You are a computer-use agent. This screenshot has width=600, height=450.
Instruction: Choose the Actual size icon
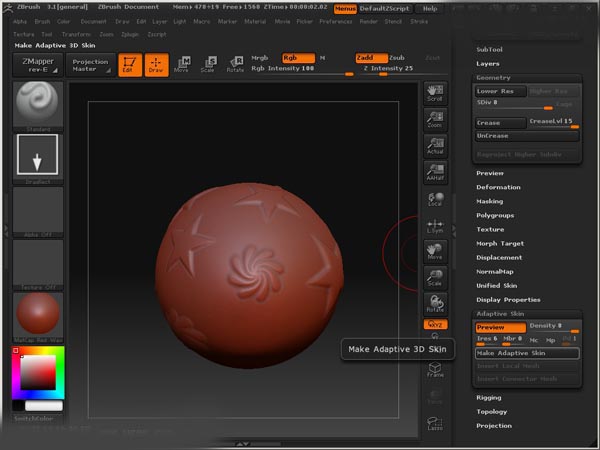(435, 146)
